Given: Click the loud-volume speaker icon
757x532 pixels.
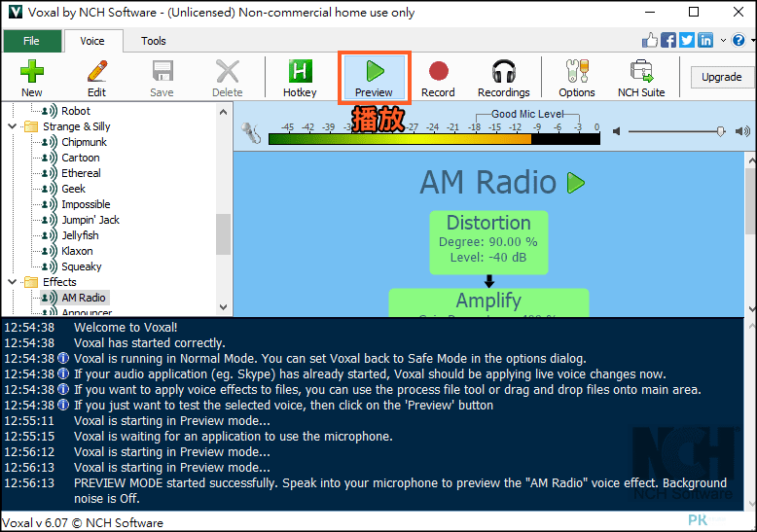Looking at the screenshot, I should tap(742, 131).
